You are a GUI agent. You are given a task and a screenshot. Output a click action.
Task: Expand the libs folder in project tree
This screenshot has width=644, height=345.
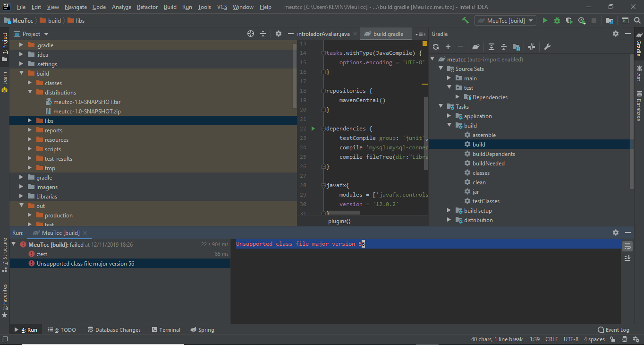tap(30, 121)
